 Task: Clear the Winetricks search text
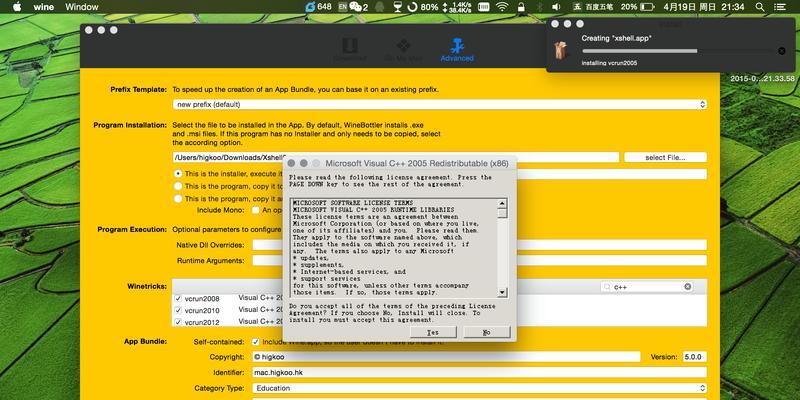click(688, 287)
